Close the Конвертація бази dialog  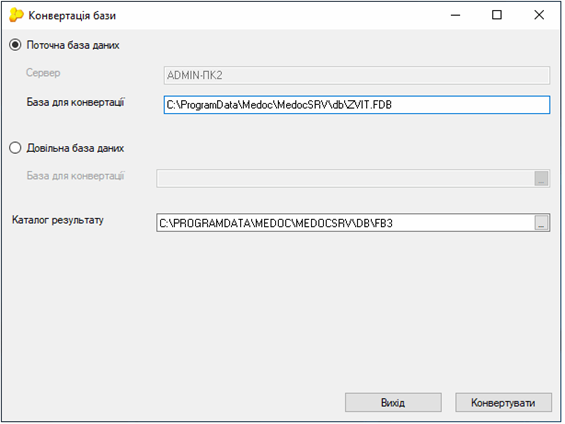(x=539, y=15)
